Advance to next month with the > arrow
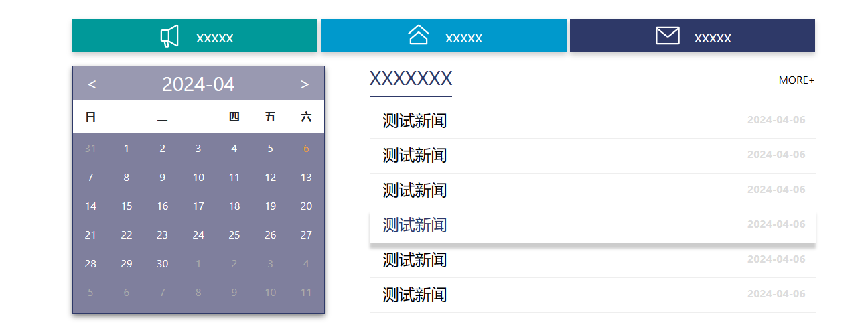868x333 pixels. [305, 84]
